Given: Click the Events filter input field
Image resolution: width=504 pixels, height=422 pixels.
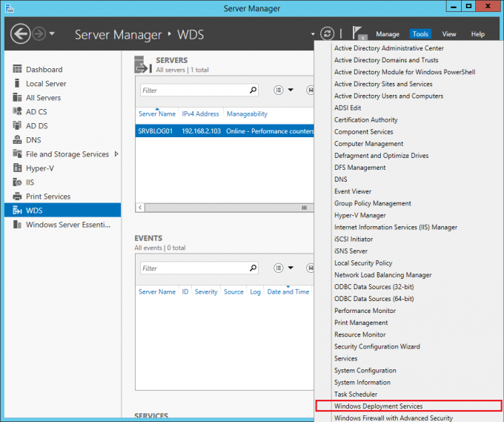Looking at the screenshot, I should point(194,268).
